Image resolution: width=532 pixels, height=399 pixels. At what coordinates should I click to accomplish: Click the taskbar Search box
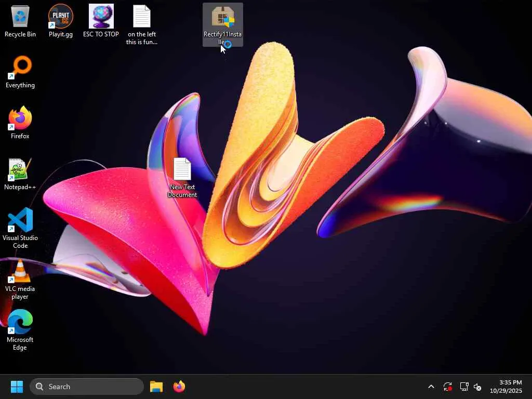[87, 387]
